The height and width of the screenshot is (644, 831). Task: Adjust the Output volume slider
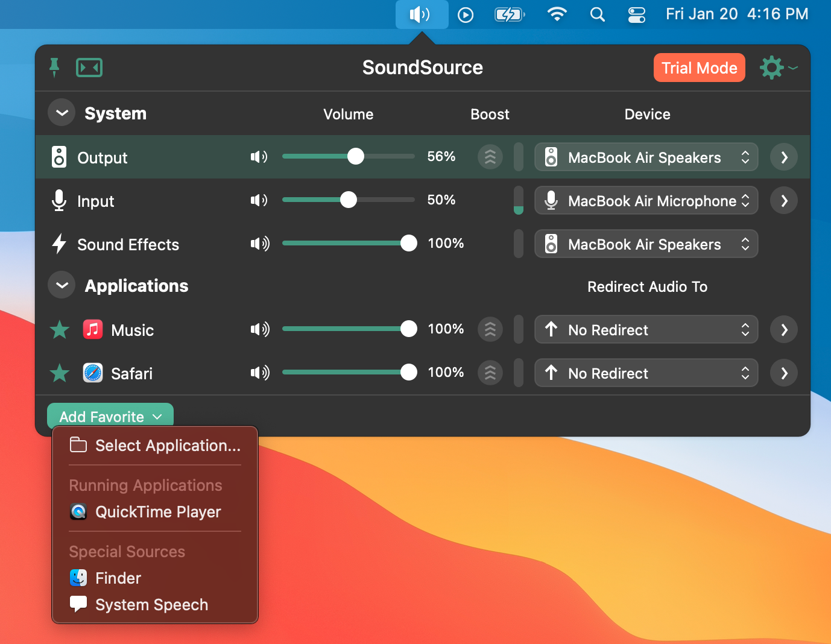[x=349, y=156]
